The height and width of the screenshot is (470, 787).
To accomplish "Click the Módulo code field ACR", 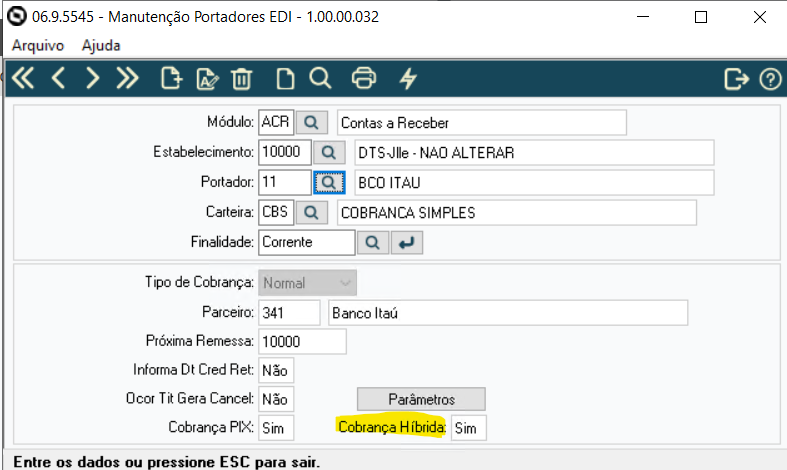I will click(276, 123).
